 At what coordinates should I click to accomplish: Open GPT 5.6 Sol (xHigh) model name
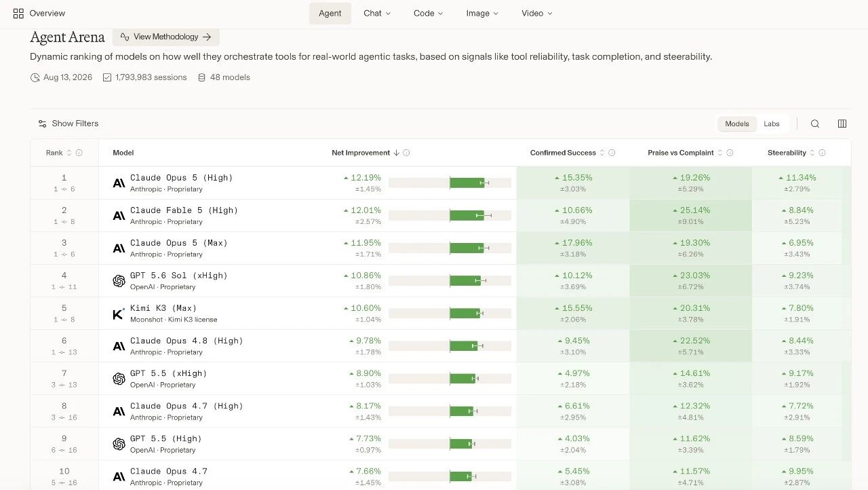click(x=179, y=276)
